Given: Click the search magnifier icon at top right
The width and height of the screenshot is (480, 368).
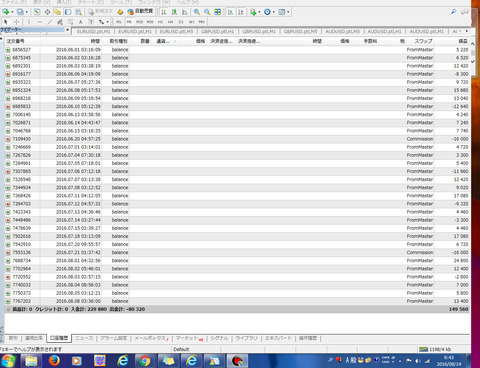Looking at the screenshot, I should tap(454, 12).
